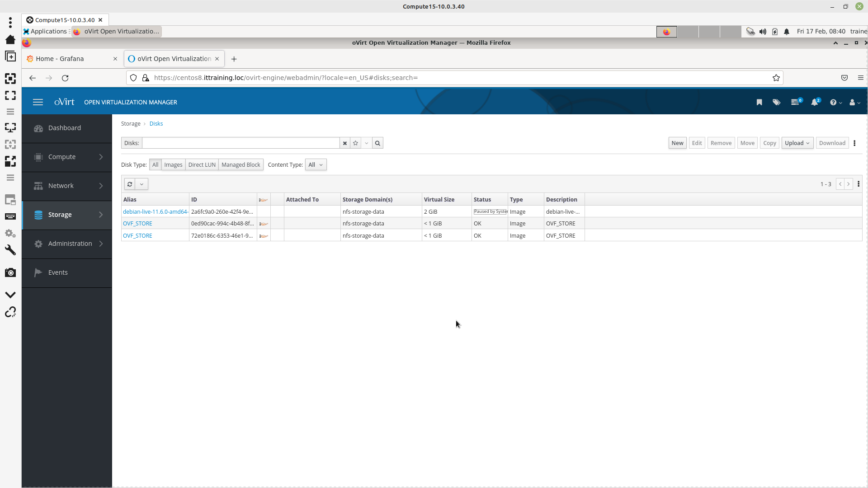The width and height of the screenshot is (868, 488).
Task: Clear the Disks search with X icon
Action: click(x=345, y=143)
